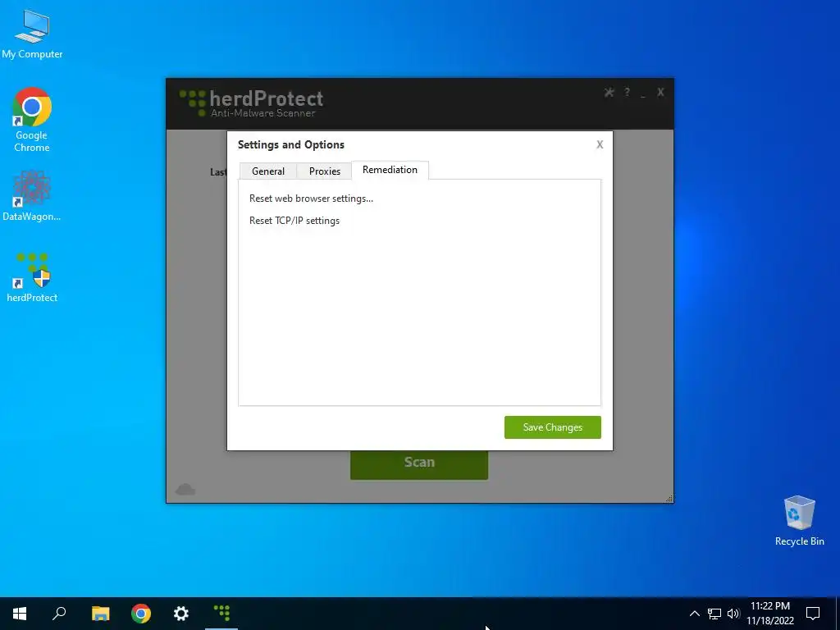This screenshot has height=630, width=840.
Task: Click herdProtect taskbar app icon
Action: point(221,614)
